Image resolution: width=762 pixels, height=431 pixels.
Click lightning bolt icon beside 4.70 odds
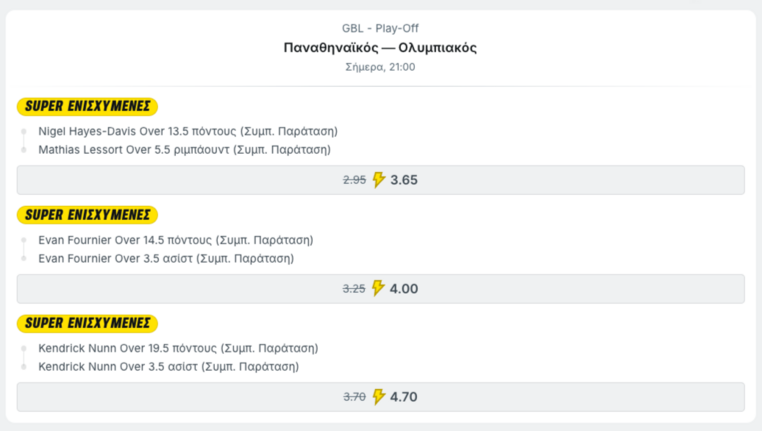click(x=379, y=397)
